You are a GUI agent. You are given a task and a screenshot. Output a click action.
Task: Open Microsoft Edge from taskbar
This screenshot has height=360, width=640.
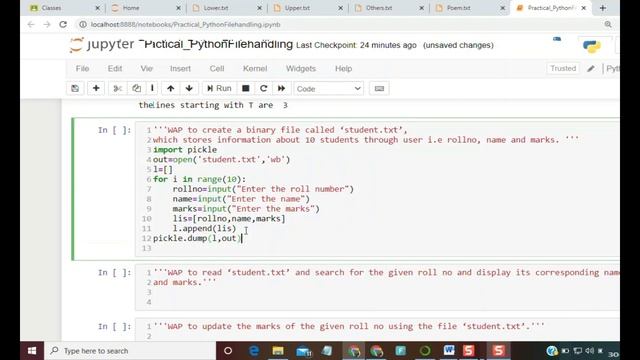(253, 351)
